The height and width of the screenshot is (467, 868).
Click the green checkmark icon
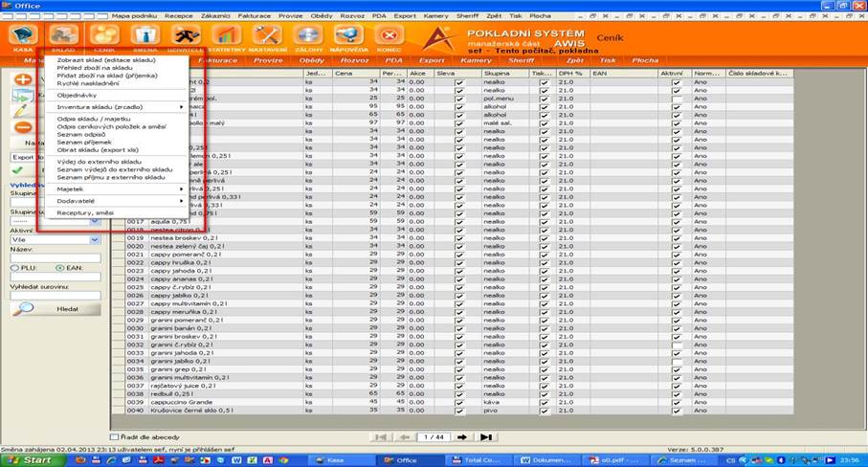click(x=18, y=170)
